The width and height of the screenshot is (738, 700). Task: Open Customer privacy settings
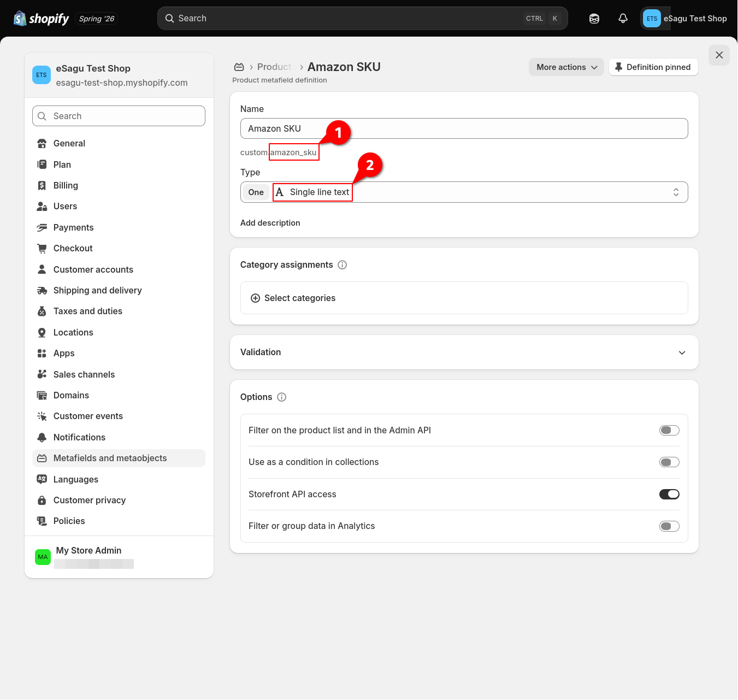[x=119, y=501]
